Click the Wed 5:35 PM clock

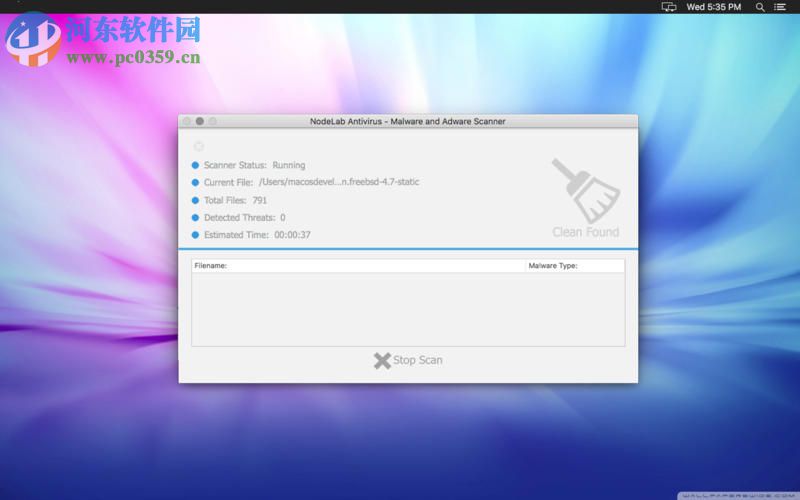714,7
